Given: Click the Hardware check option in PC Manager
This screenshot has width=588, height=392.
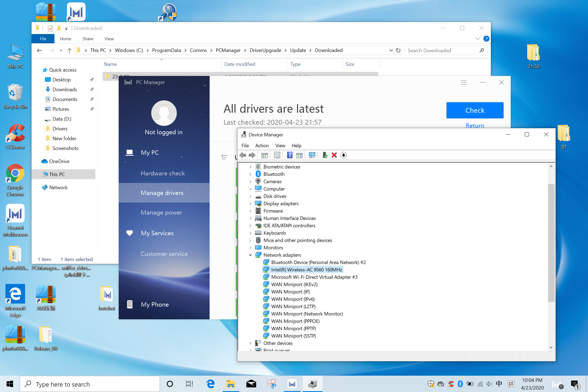Looking at the screenshot, I should (x=163, y=173).
